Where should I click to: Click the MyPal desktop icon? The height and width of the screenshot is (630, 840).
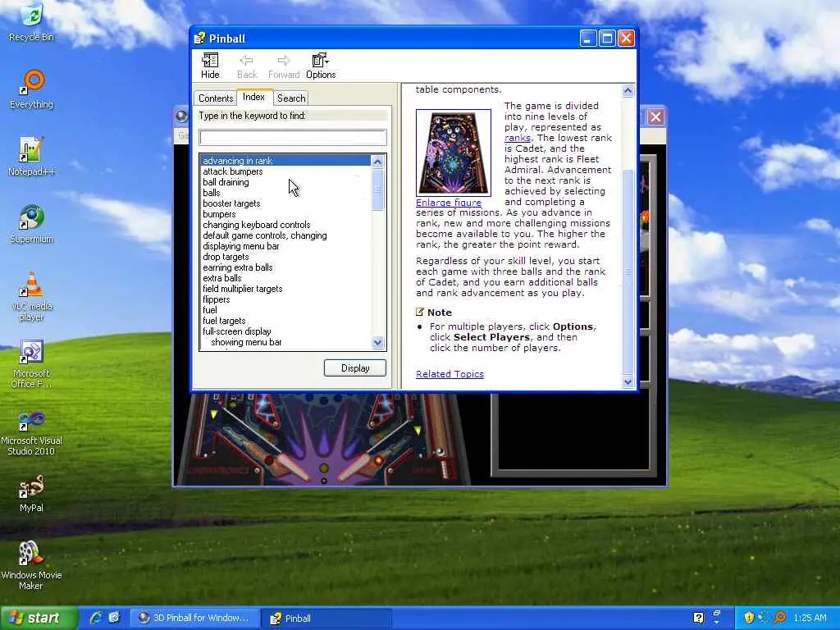[x=32, y=493]
